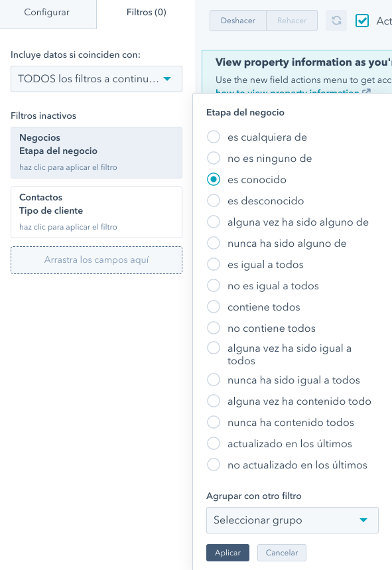Open the Filtros (0) tab
The height and width of the screenshot is (570, 392).
coord(146,12)
